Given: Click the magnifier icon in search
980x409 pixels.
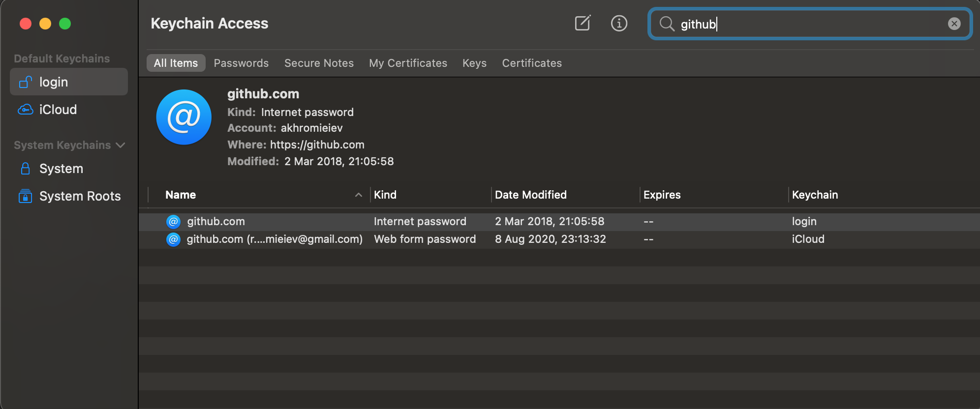Looking at the screenshot, I should 667,24.
